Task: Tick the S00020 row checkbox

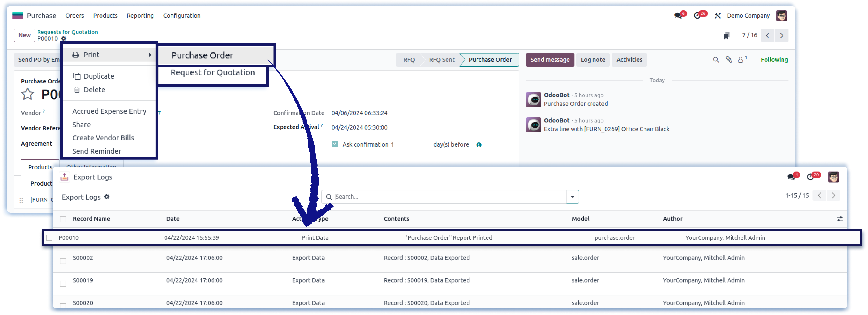Action: pos(63,306)
